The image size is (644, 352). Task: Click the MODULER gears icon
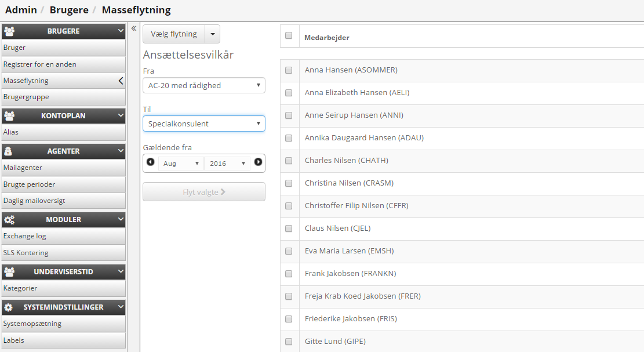pos(9,220)
